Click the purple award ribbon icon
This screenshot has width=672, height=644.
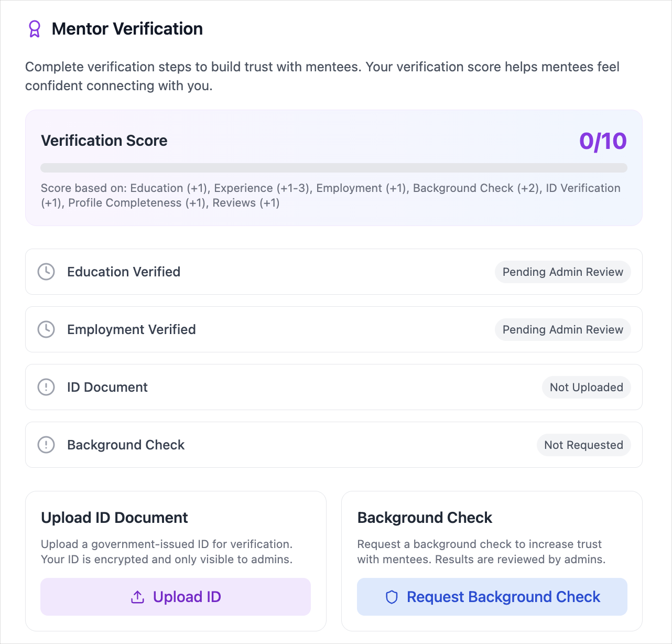pyautogui.click(x=34, y=29)
